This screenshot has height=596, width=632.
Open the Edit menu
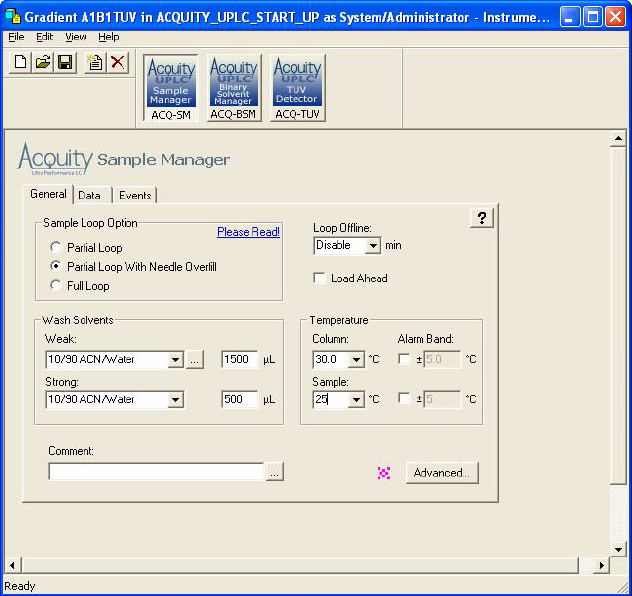[x=44, y=37]
